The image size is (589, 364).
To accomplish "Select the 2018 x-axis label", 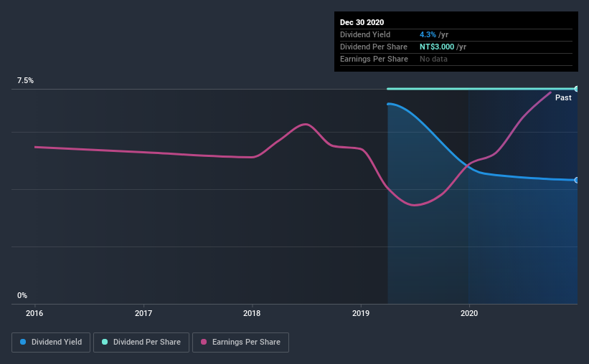I will [252, 313].
